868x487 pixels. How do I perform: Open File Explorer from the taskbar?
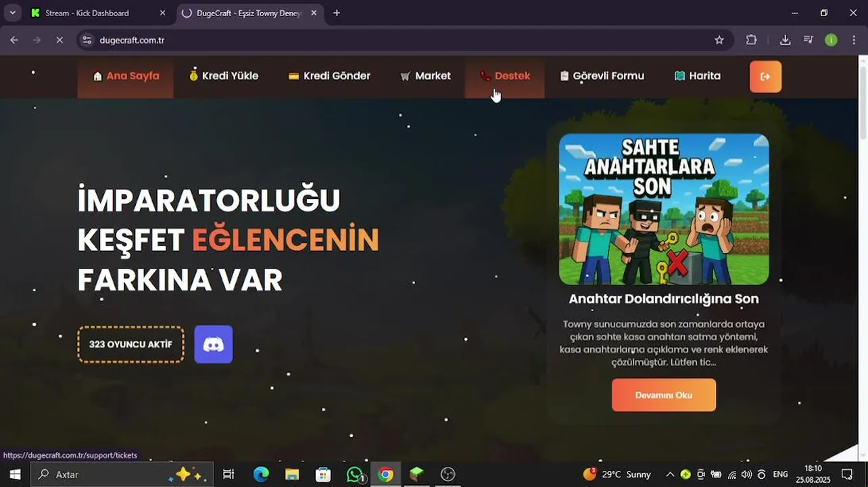(x=292, y=475)
